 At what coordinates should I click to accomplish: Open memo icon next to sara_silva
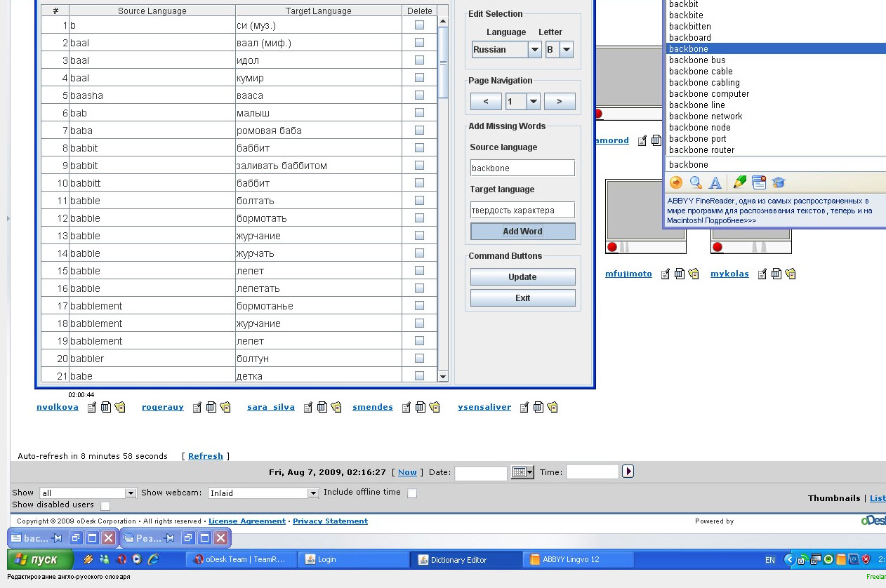[x=308, y=407]
